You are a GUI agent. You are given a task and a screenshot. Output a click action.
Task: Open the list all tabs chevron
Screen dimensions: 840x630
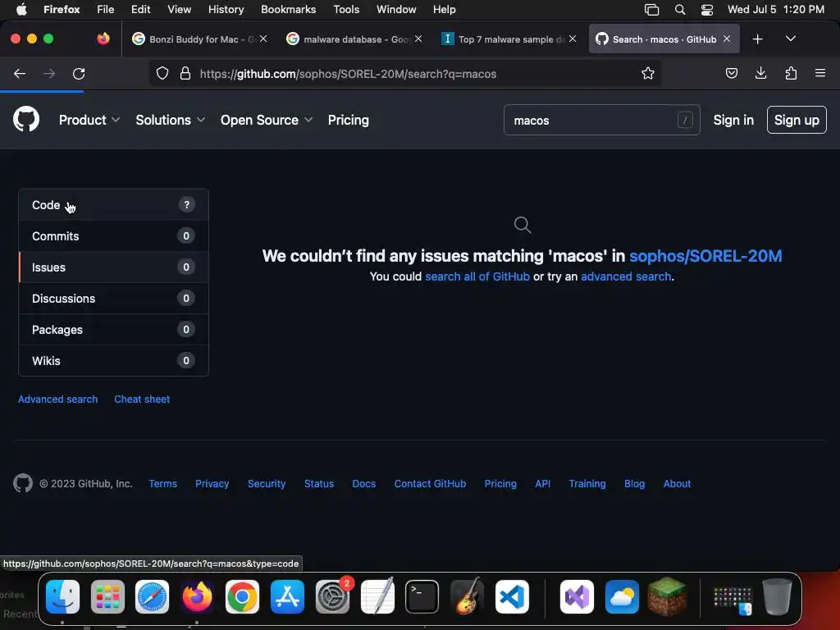[791, 39]
